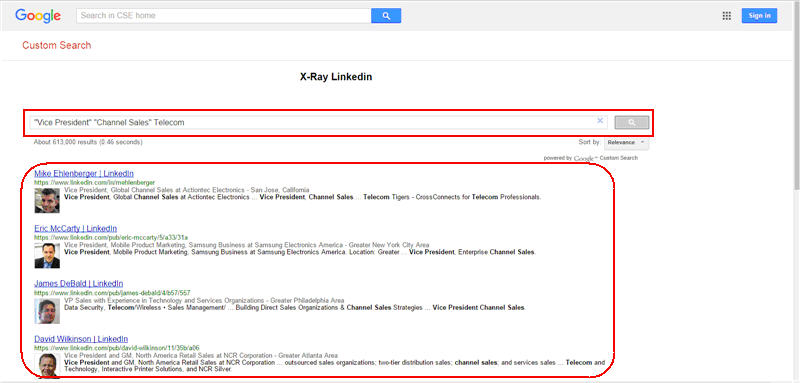Click 'Global Channel Sales at Actiontec Electronics' gray line
The image size is (800, 383).
click(187, 190)
